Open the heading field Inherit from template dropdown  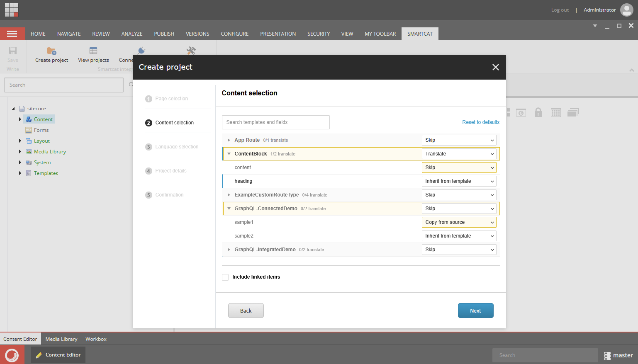(x=459, y=181)
